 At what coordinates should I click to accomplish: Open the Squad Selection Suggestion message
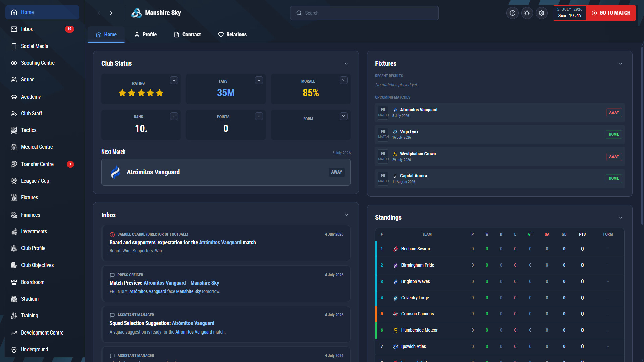(226, 324)
